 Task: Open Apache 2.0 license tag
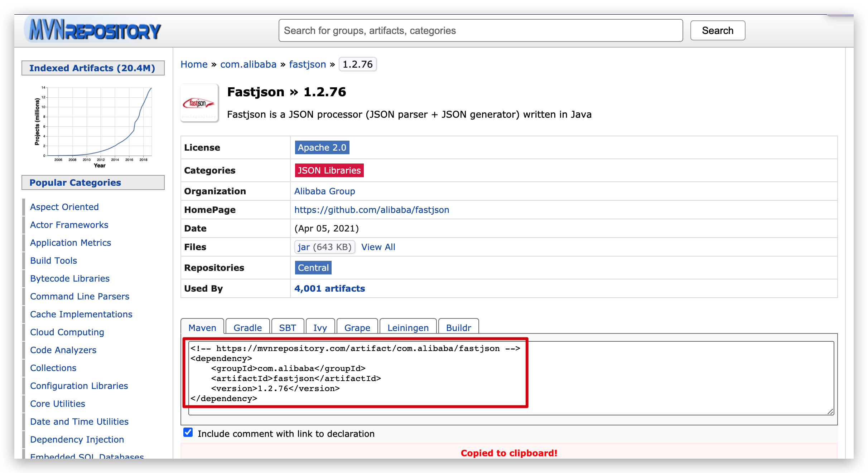[x=322, y=147]
